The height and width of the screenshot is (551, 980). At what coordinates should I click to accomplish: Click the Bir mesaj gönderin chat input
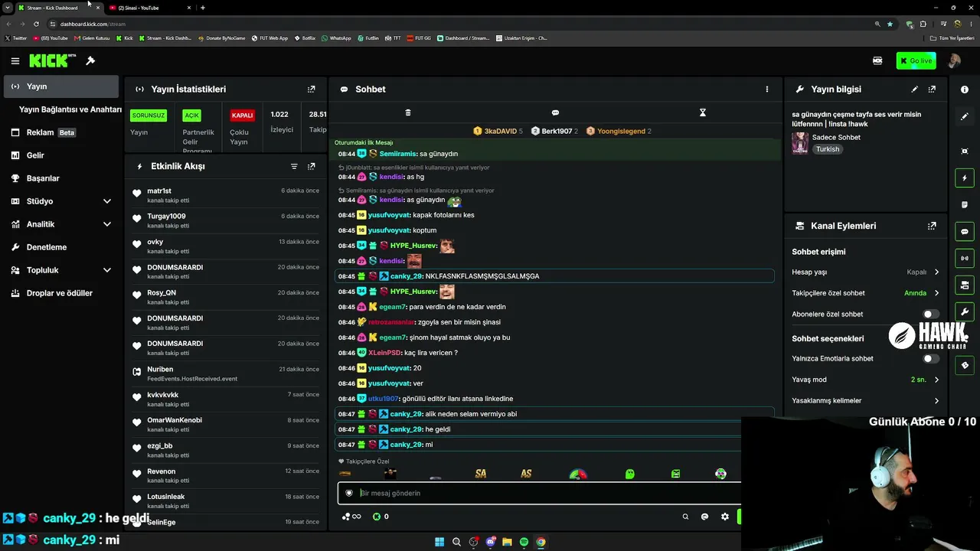[540, 494]
